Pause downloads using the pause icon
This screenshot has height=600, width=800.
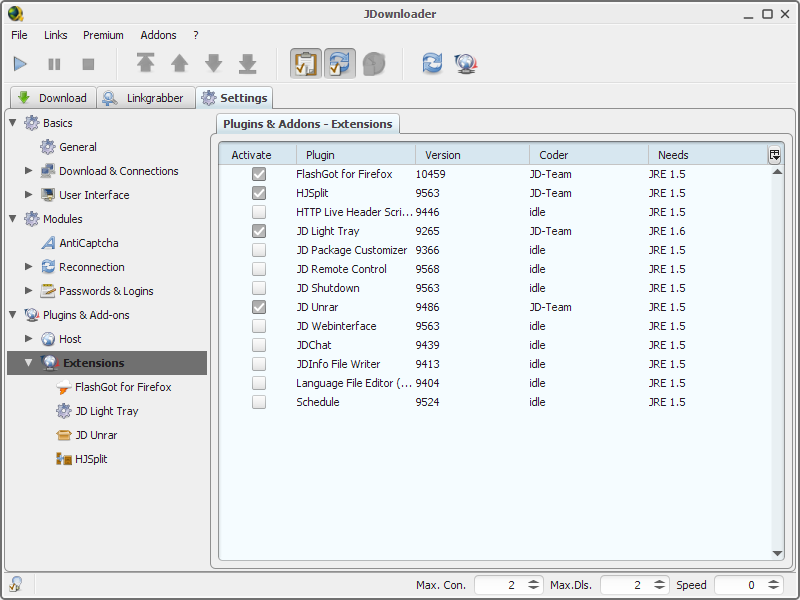click(55, 63)
